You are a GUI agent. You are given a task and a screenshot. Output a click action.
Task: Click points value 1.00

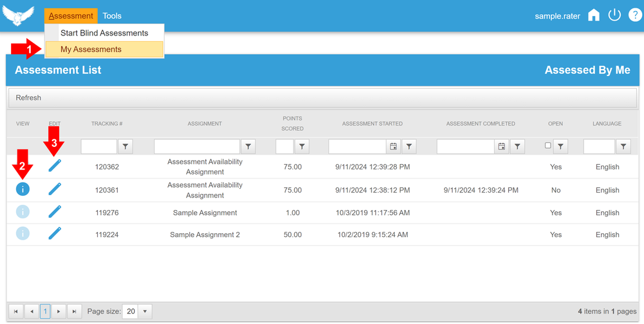[292, 213]
